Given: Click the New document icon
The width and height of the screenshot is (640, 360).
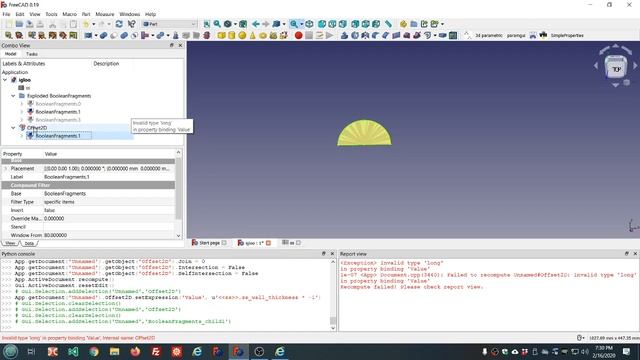Looking at the screenshot, I should 9,24.
